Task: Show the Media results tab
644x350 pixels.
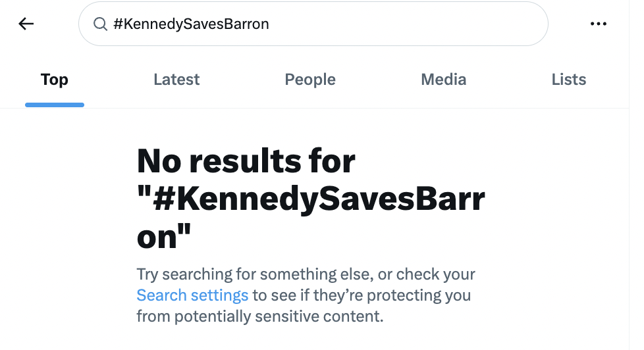Action: 443,80
